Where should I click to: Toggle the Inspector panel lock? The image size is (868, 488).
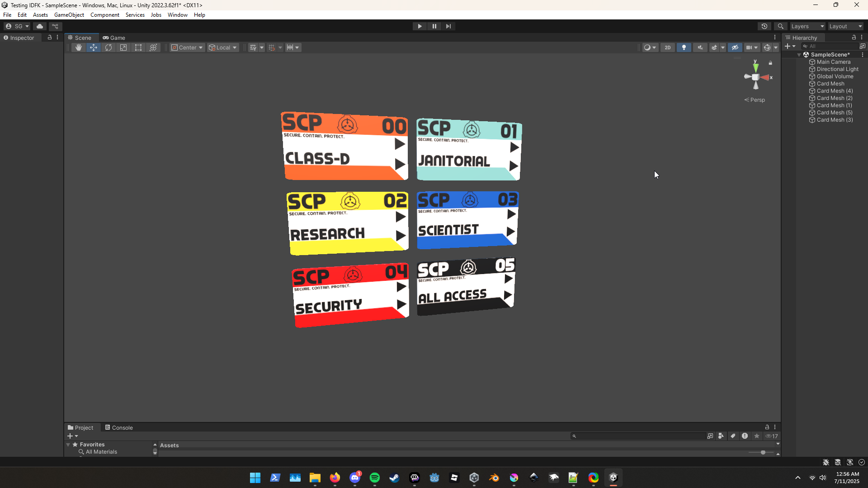(50, 38)
